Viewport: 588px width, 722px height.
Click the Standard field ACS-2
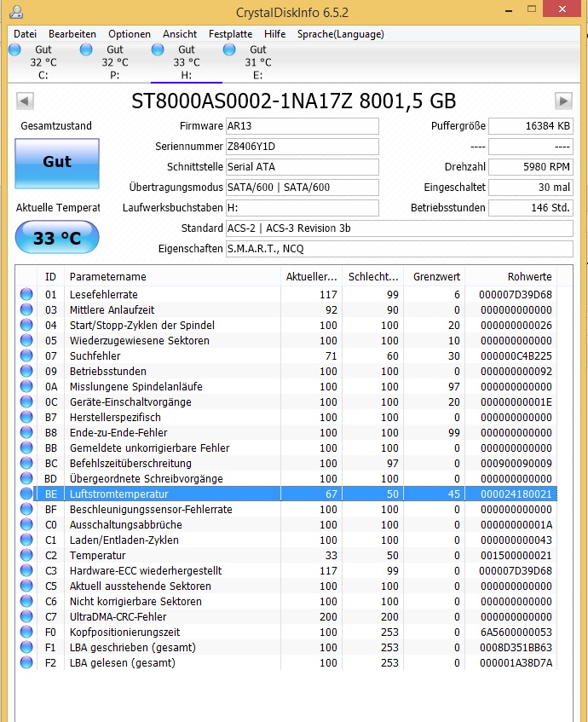click(x=399, y=228)
